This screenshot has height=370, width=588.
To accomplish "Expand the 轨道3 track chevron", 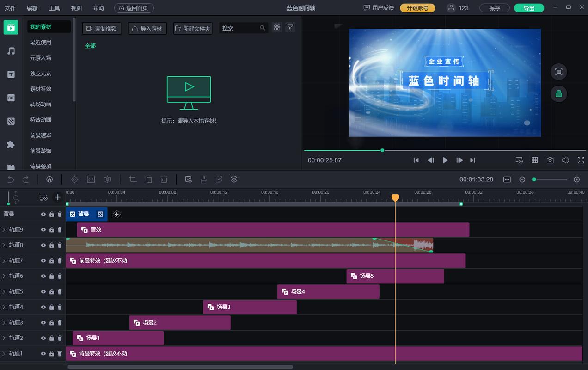I will tap(4, 322).
